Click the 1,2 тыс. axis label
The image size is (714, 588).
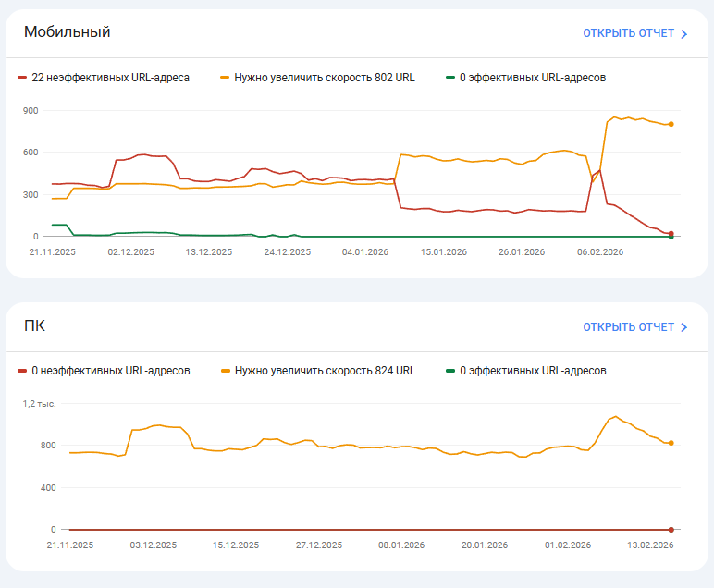42,403
